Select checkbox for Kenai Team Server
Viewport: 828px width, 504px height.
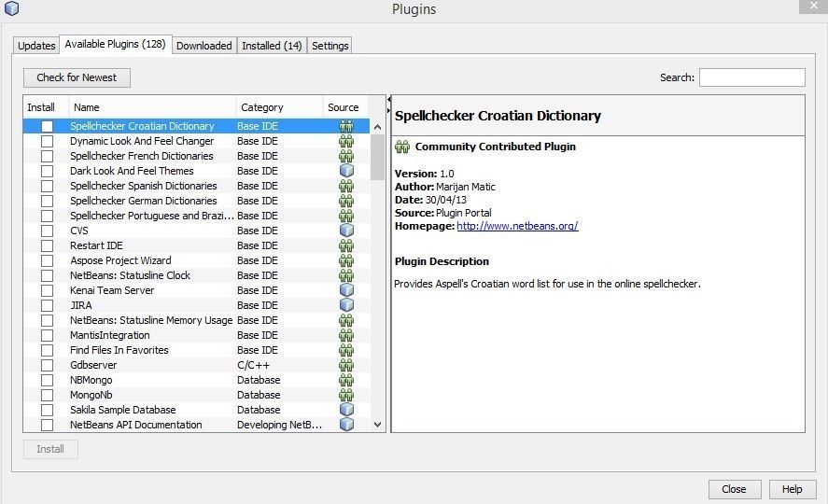point(47,290)
